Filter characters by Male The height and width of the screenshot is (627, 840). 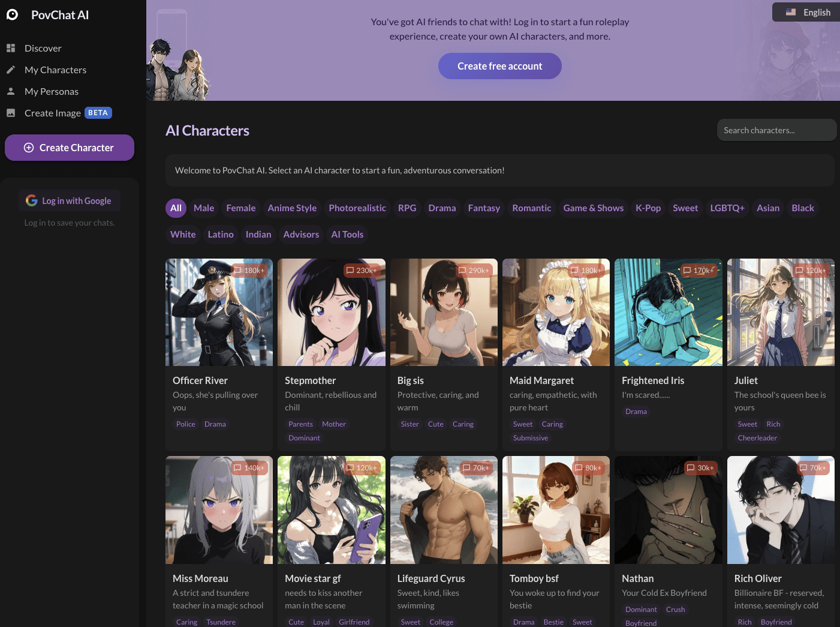tap(204, 208)
